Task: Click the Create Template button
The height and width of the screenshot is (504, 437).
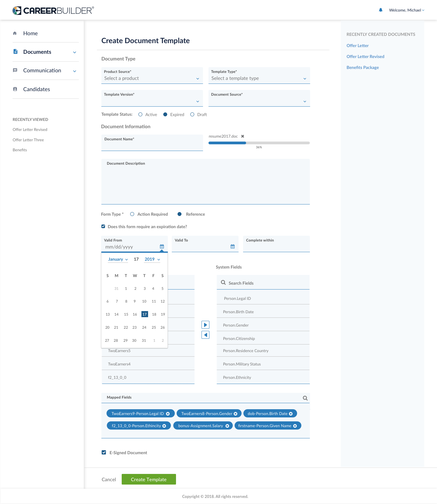Action: point(149,479)
